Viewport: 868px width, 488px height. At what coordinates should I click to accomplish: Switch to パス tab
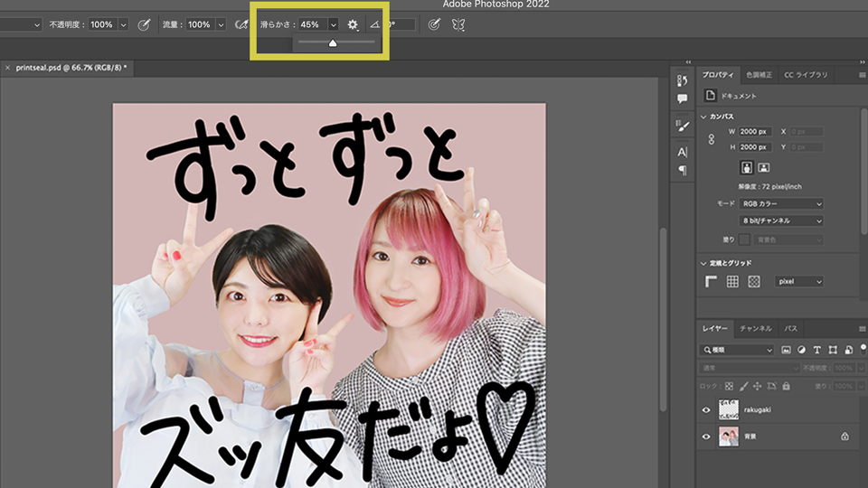tap(790, 329)
